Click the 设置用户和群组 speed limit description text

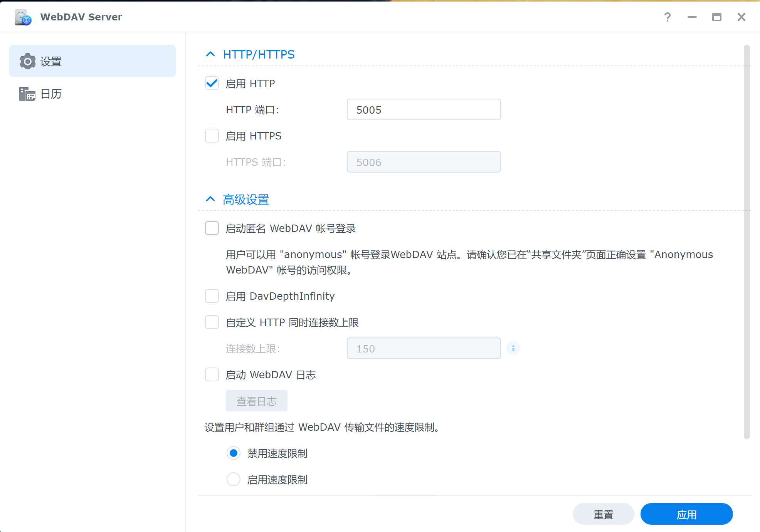pyautogui.click(x=323, y=427)
